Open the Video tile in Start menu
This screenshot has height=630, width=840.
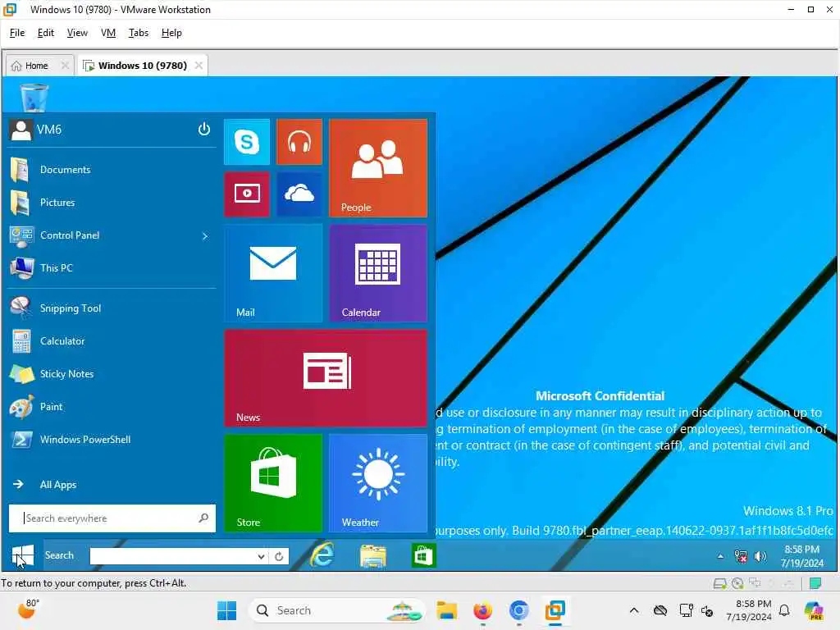coord(246,194)
